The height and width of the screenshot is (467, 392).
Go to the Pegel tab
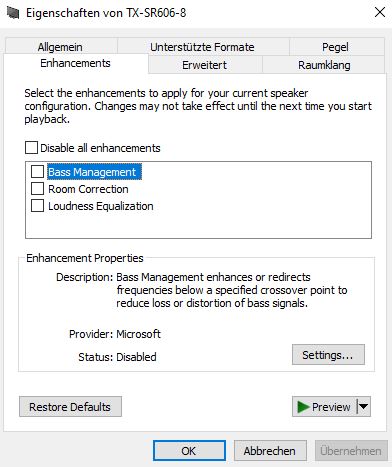point(335,47)
